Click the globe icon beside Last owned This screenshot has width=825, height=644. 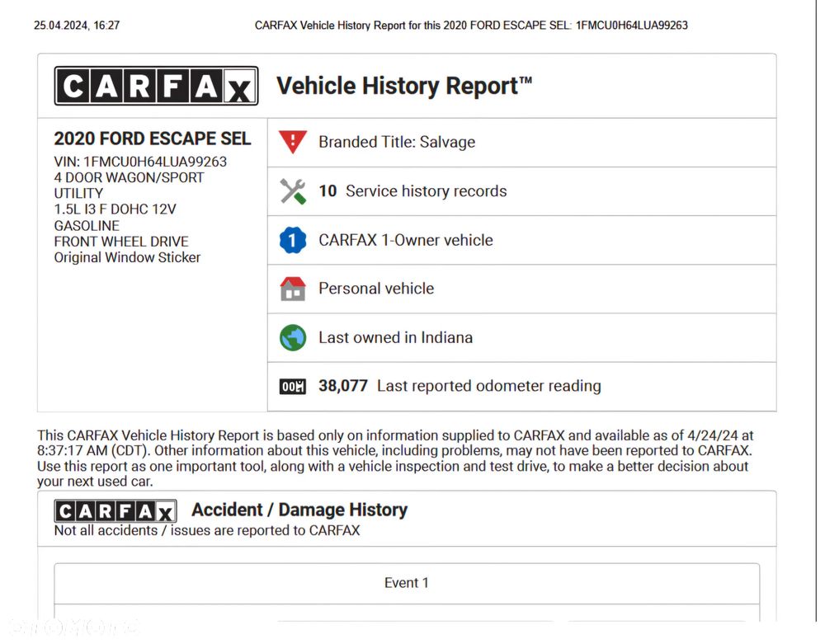click(292, 337)
